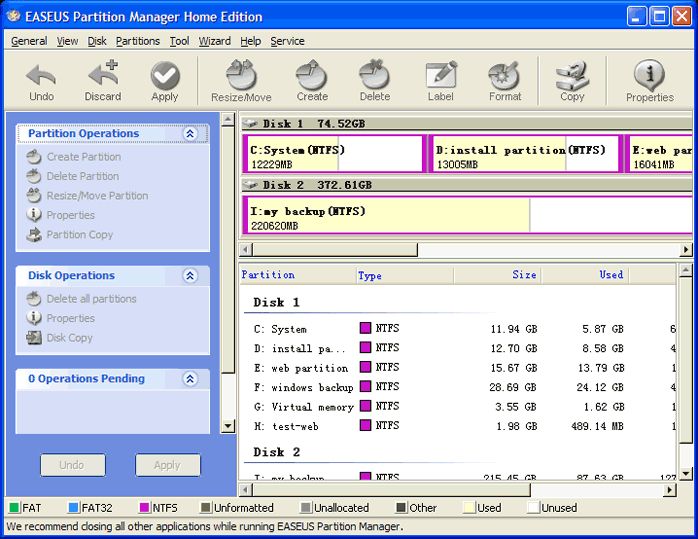Viewport: 698px width, 539px height.
Task: Open the Tool menu
Action: 179,41
